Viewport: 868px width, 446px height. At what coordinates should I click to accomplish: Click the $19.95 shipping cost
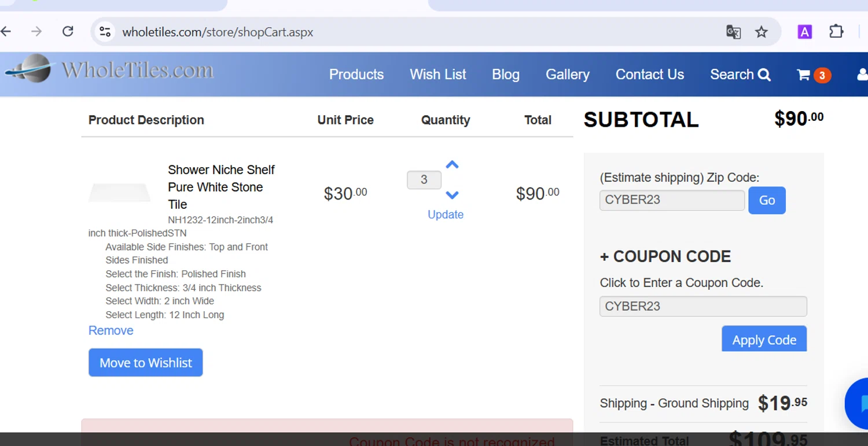[782, 403]
